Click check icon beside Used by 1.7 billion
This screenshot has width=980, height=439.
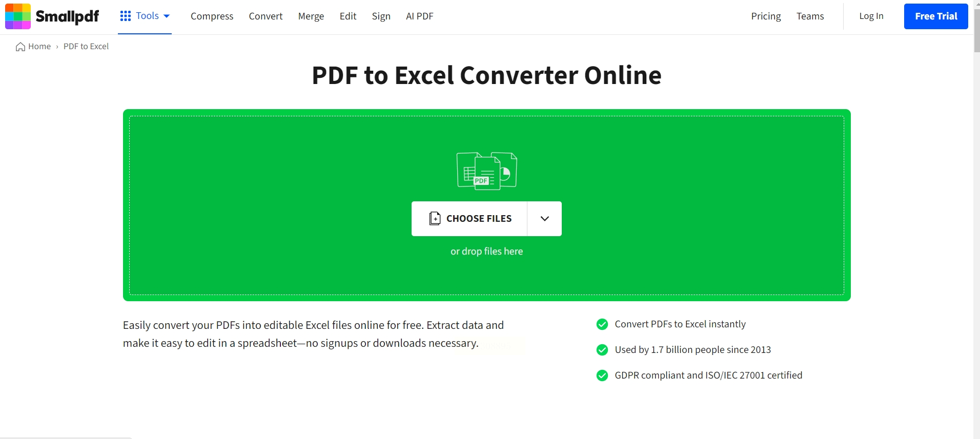pyautogui.click(x=602, y=350)
